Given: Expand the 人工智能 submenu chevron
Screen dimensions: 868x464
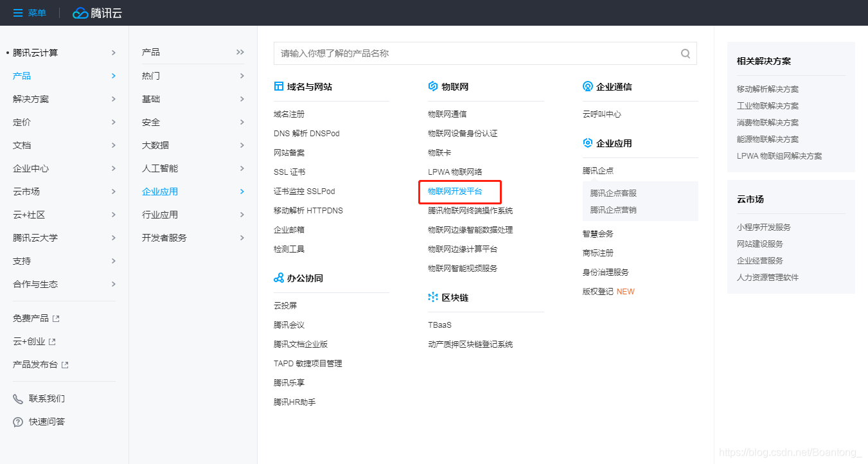Looking at the screenshot, I should tap(242, 168).
